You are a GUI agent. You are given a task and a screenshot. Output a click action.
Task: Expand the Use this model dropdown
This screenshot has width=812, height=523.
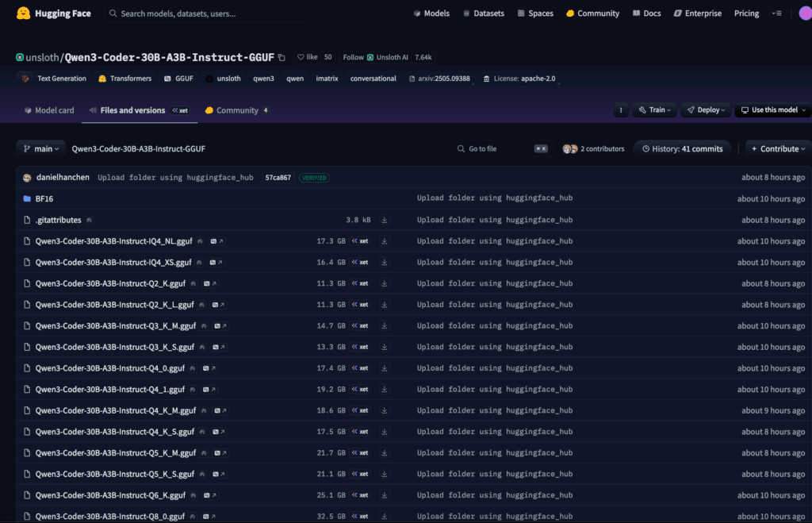click(x=774, y=110)
